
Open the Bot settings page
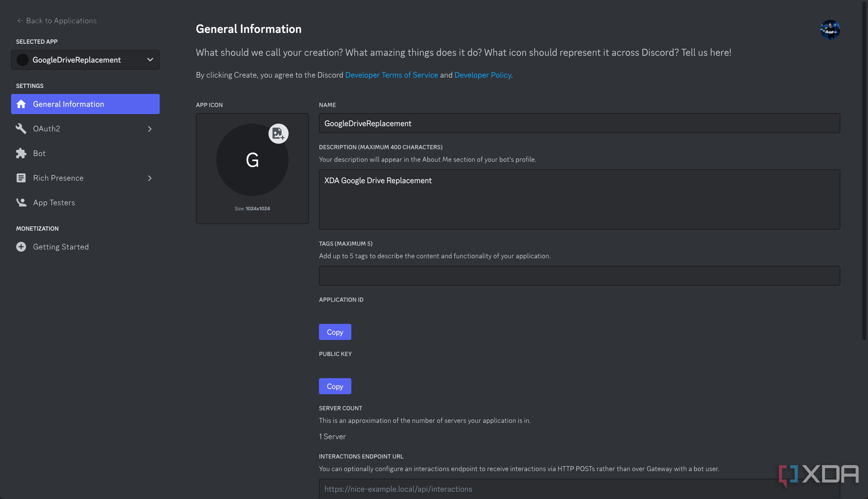[39, 153]
